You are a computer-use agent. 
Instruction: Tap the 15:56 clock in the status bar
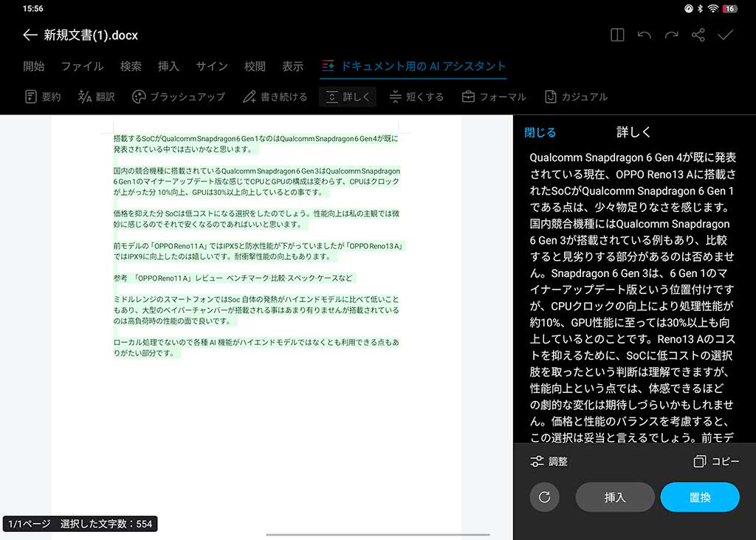pos(32,9)
